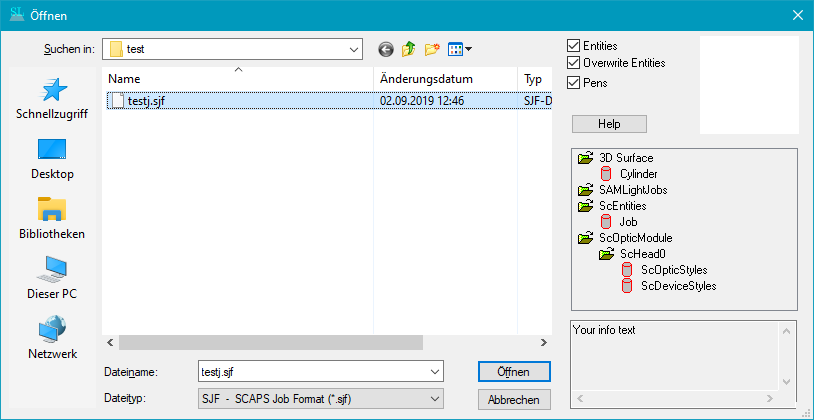Select the ScOpticStyles tree node

[x=673, y=270]
